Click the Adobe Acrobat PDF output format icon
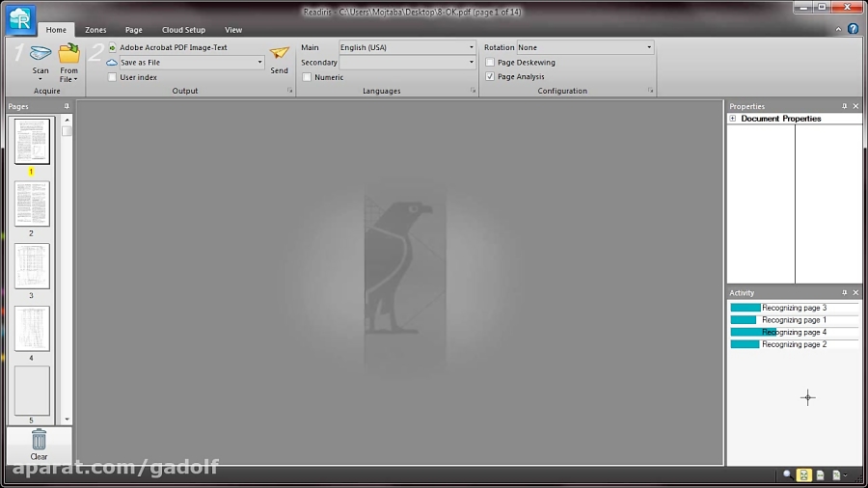 113,47
